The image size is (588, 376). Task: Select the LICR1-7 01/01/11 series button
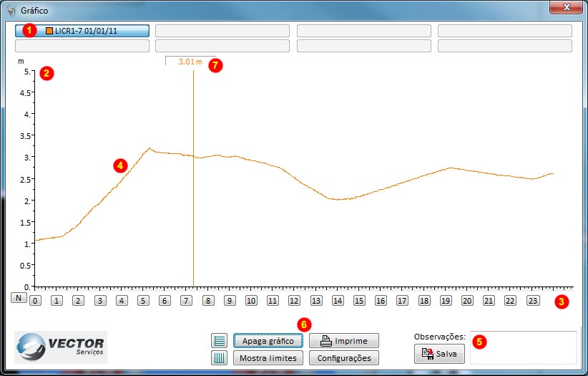82,31
